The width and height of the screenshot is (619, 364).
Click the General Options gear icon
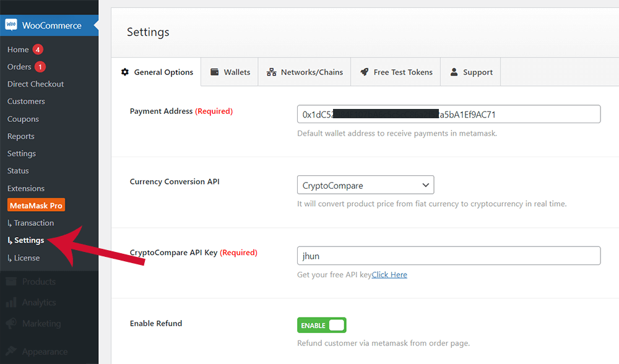coord(125,72)
